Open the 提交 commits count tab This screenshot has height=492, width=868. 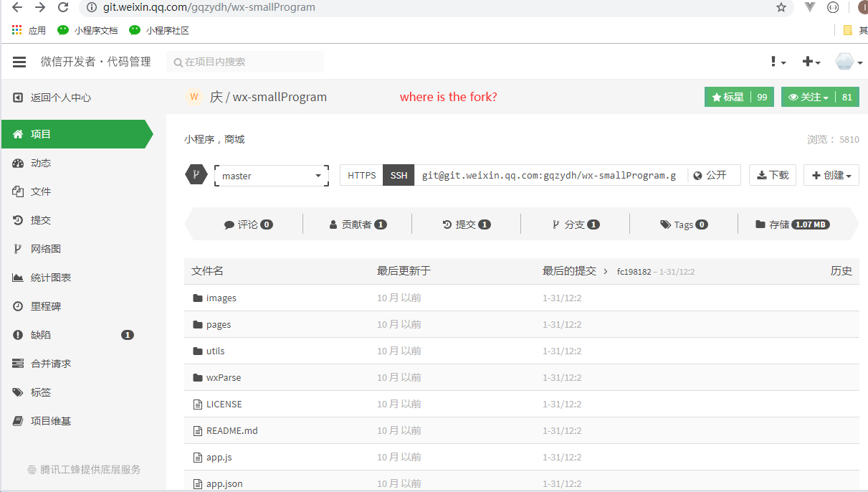coord(467,224)
